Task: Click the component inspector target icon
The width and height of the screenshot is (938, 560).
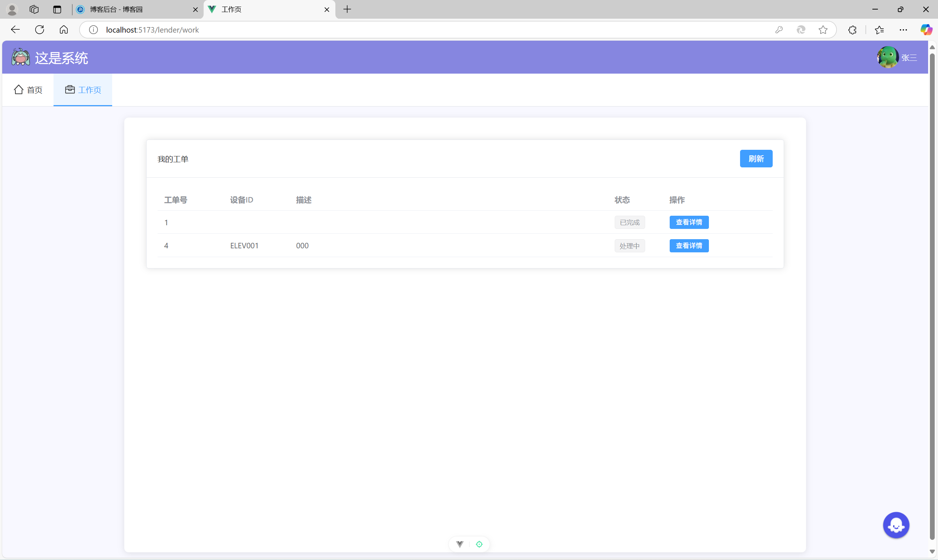Action: (479, 544)
